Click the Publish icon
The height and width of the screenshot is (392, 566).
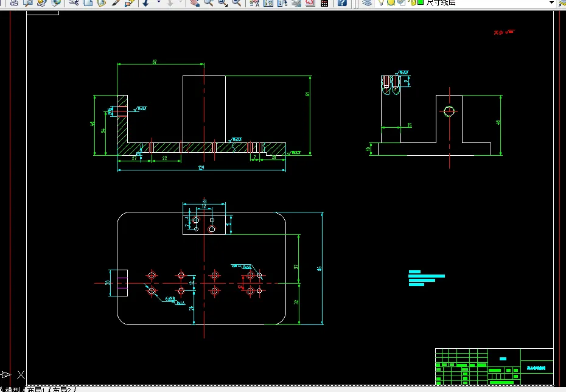click(42, 2)
